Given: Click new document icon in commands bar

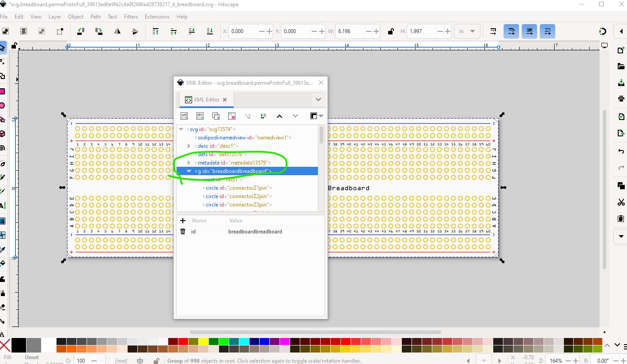Looking at the screenshot, I should (x=621, y=50).
